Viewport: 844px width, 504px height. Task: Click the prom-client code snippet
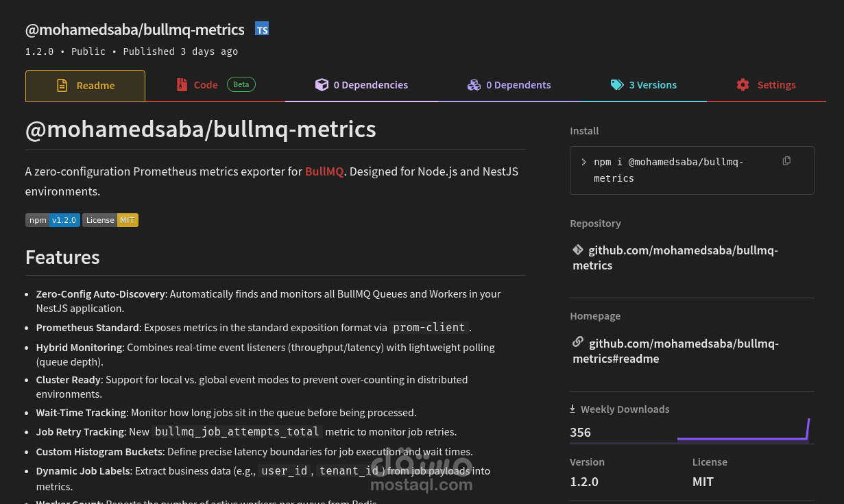[429, 328]
